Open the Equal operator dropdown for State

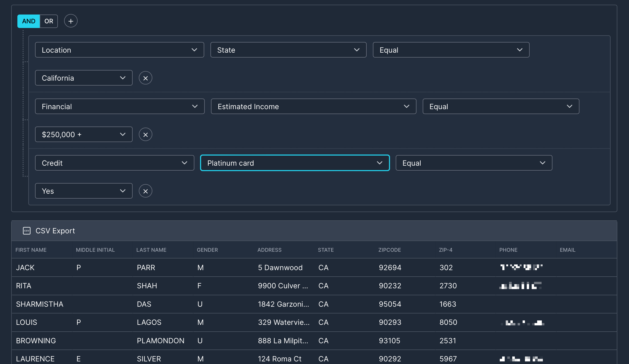[x=451, y=50]
